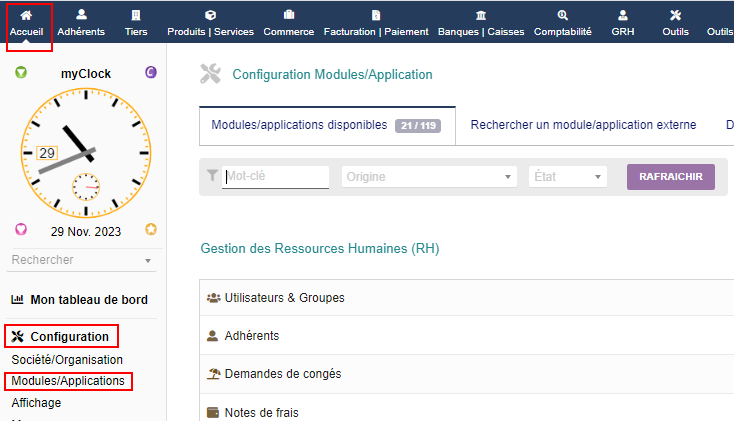734x421 pixels.
Task: Click the yellow star icon under clock
Action: tap(151, 229)
